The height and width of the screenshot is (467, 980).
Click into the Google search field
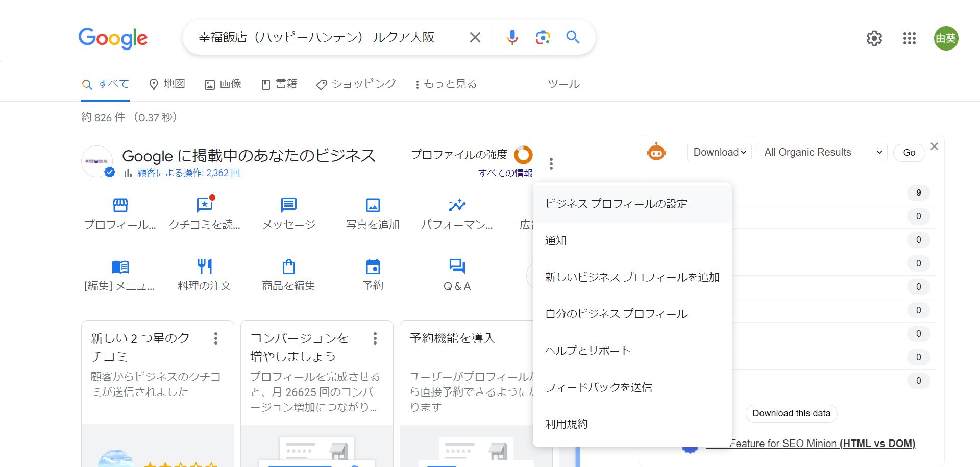click(x=327, y=37)
